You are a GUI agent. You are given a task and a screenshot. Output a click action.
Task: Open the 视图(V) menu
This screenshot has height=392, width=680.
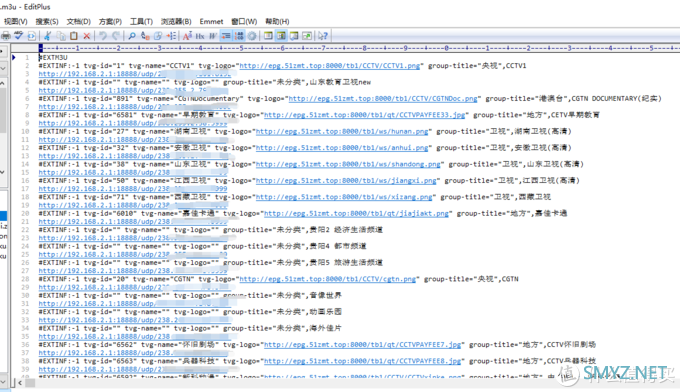coord(16,21)
